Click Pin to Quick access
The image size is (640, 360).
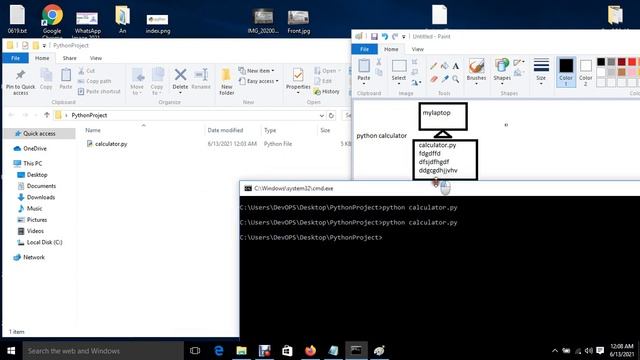[20, 82]
